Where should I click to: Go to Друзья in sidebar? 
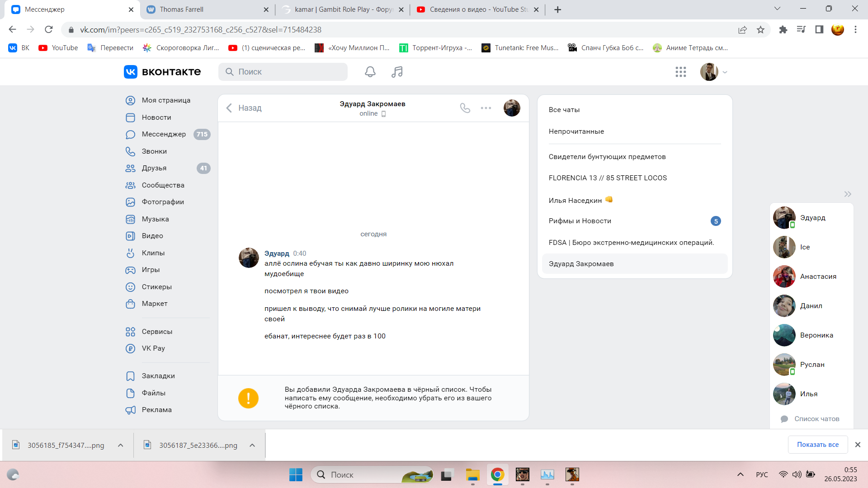[154, 168]
